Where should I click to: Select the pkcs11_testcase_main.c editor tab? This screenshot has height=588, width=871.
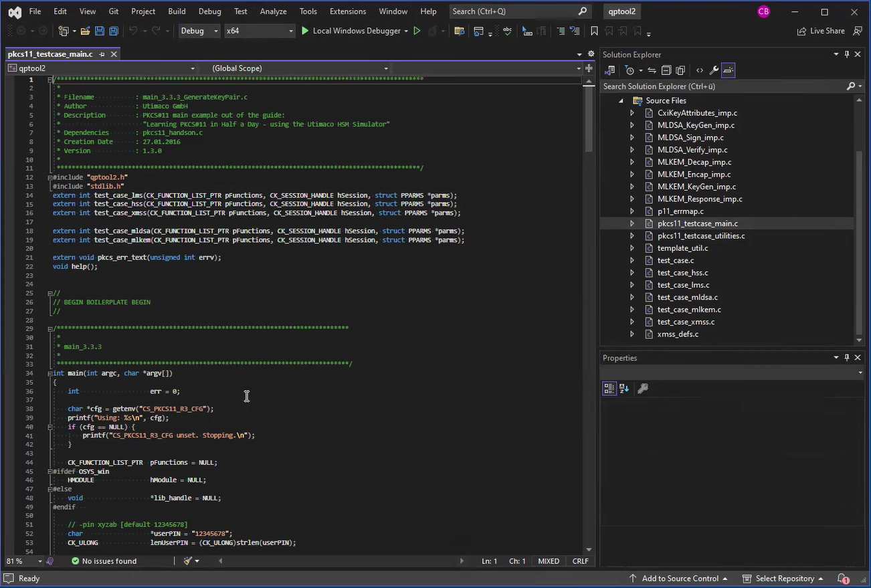click(x=50, y=54)
